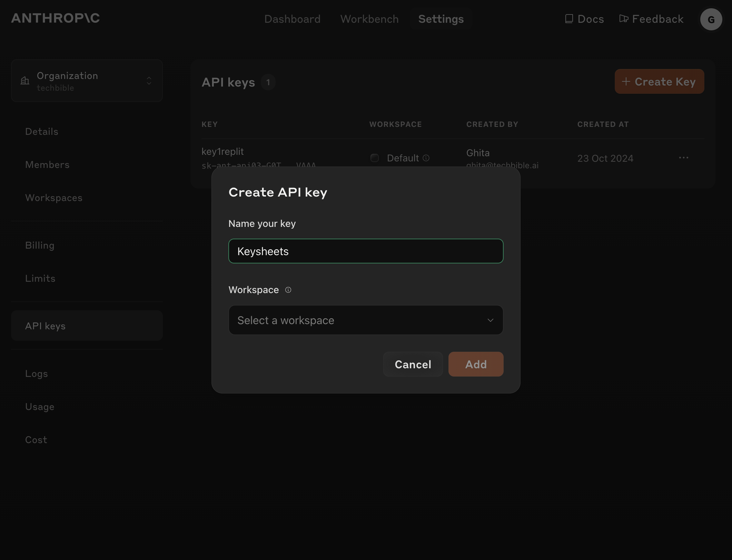The width and height of the screenshot is (732, 560).
Task: Open Workspaces in the sidebar
Action: [54, 198]
